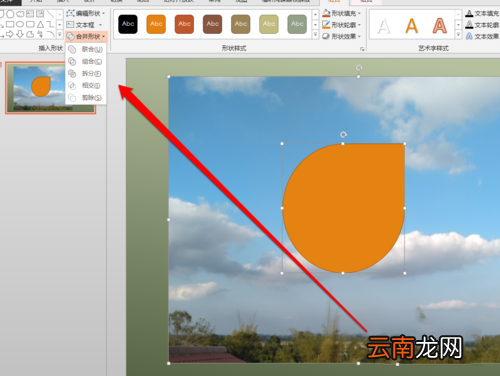Expand the full insert-shapes gallery

pos(59,34)
